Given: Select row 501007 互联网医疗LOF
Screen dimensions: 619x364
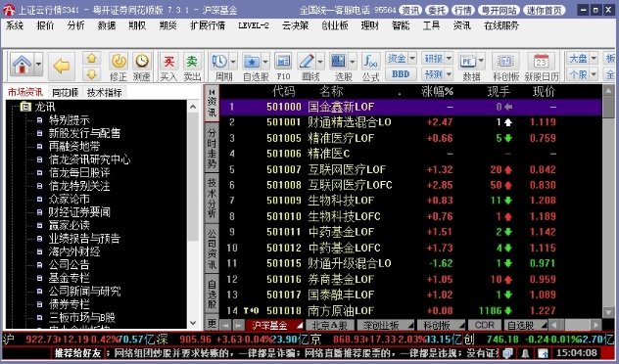Looking at the screenshot, I should [x=410, y=169].
